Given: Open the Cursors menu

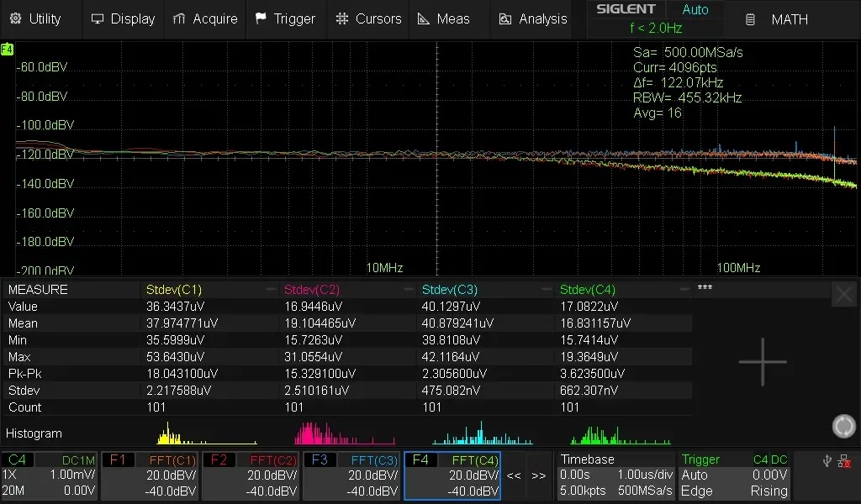Looking at the screenshot, I should click(368, 18).
